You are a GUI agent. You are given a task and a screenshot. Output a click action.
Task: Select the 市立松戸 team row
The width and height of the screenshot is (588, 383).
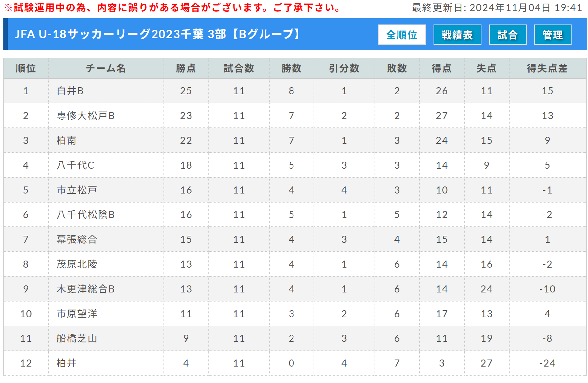295,190
